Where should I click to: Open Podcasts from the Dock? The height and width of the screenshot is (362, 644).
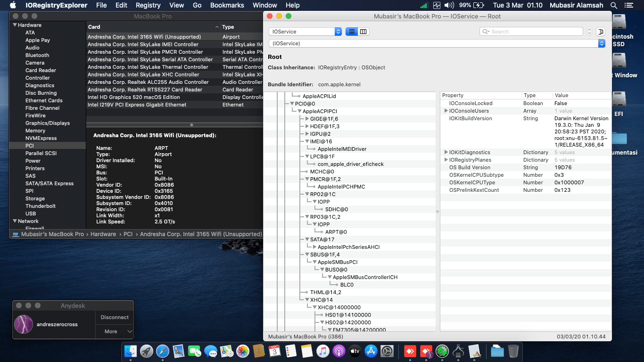click(339, 351)
